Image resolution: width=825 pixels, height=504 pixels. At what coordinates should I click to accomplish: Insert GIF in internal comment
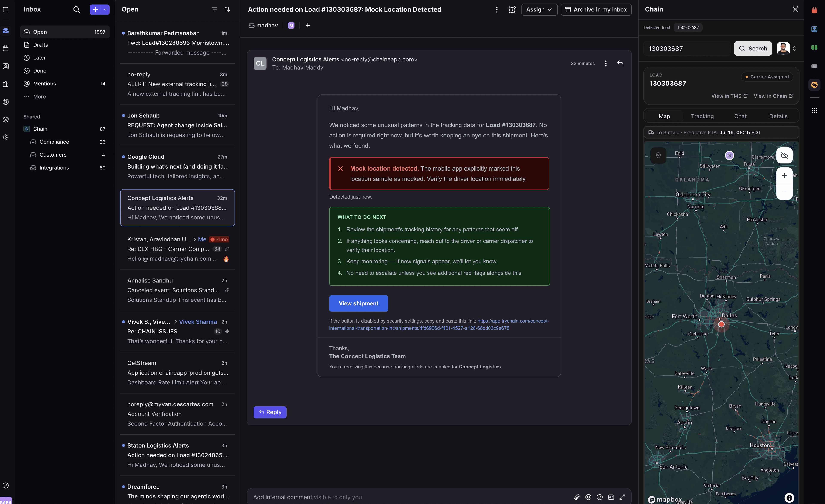[x=611, y=497]
